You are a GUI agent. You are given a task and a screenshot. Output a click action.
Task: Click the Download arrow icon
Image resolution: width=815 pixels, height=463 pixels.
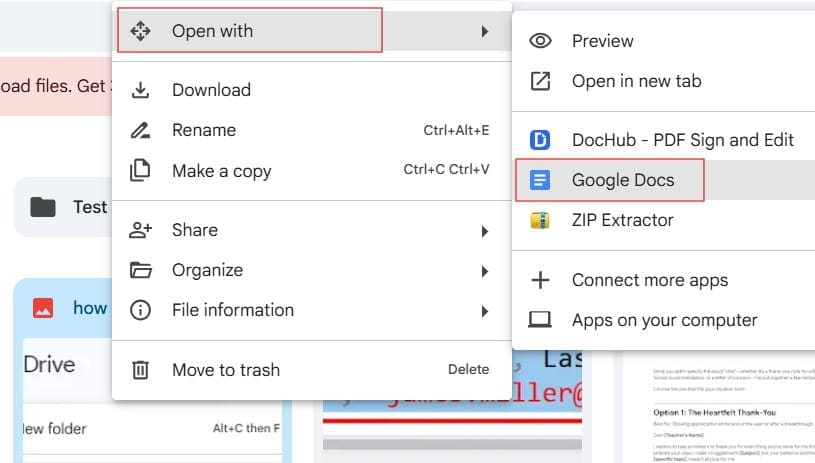click(x=140, y=90)
